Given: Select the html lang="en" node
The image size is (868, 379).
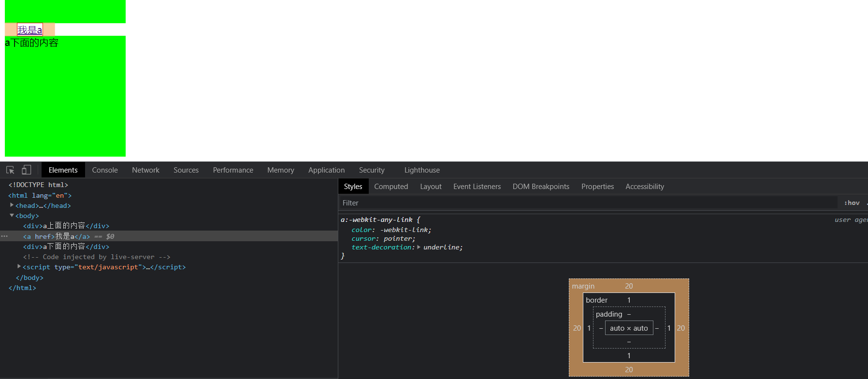Looking at the screenshot, I should point(40,195).
